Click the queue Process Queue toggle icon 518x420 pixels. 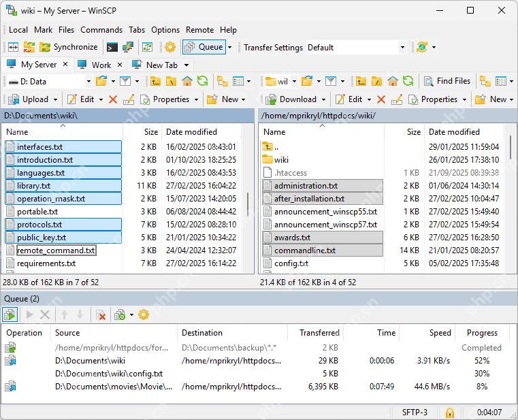pyautogui.click(x=10, y=314)
